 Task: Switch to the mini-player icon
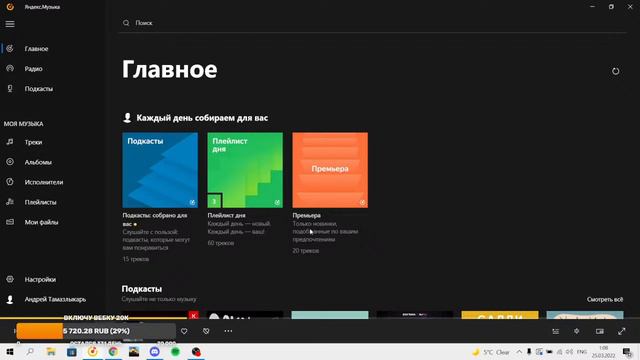click(x=600, y=331)
